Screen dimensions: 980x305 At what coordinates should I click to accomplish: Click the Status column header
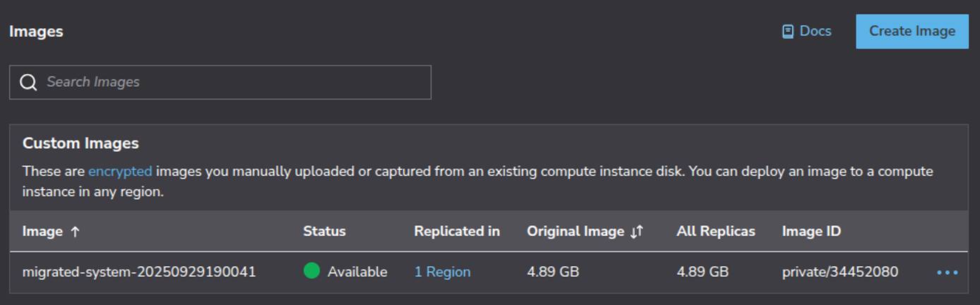tap(324, 232)
